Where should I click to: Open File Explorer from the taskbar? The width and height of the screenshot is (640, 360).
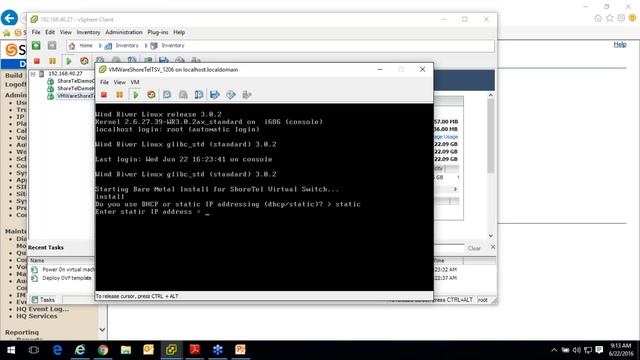point(126,350)
